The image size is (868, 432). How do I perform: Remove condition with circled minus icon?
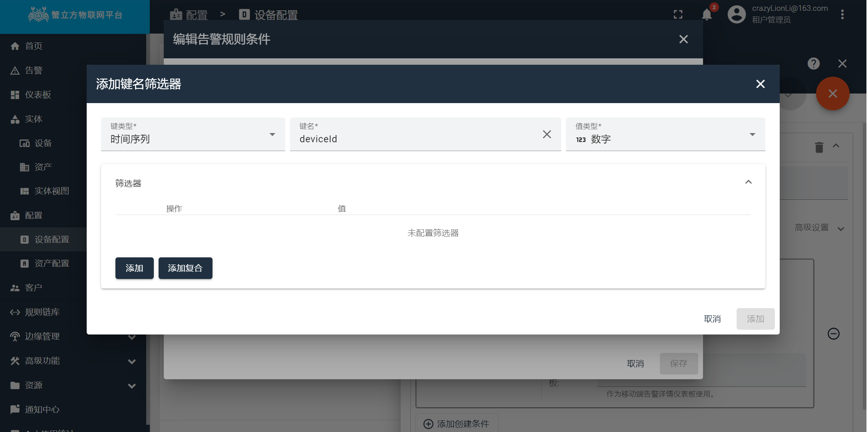point(834,334)
